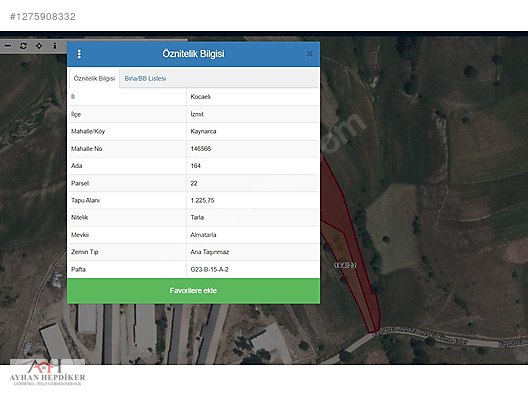
Task: Open the info tool icon
Action: coord(55,46)
